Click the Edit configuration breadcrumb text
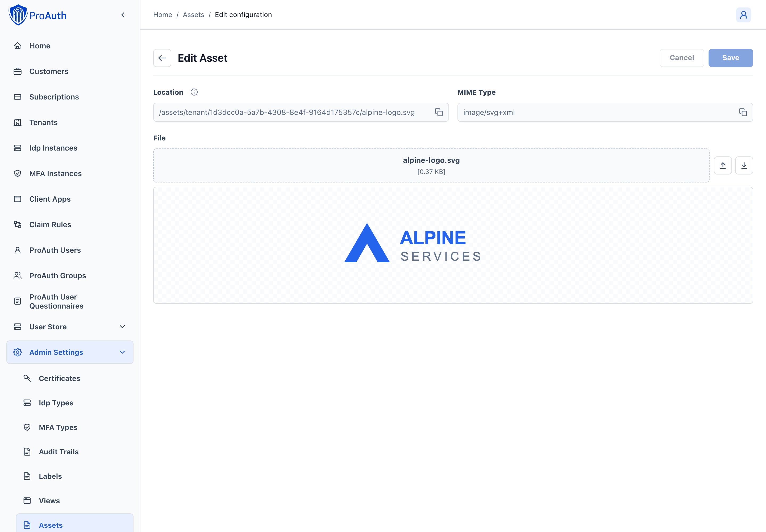Viewport: 766px width, 532px height. (x=243, y=15)
